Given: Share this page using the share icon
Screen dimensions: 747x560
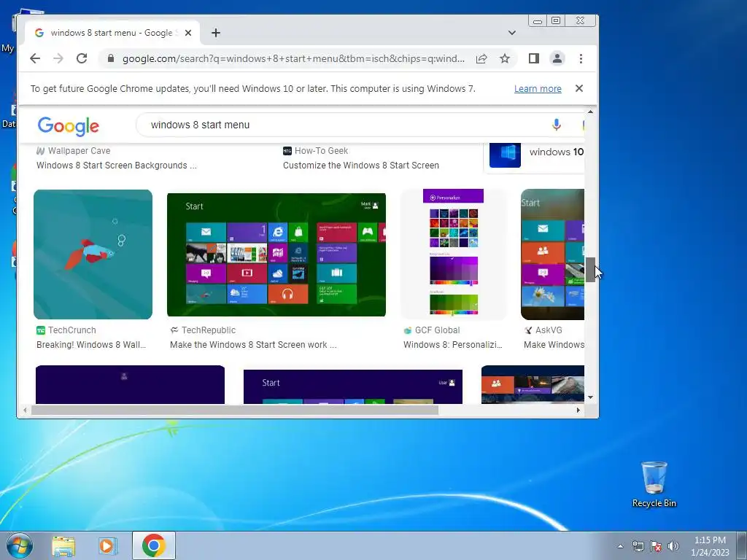Looking at the screenshot, I should 481,58.
